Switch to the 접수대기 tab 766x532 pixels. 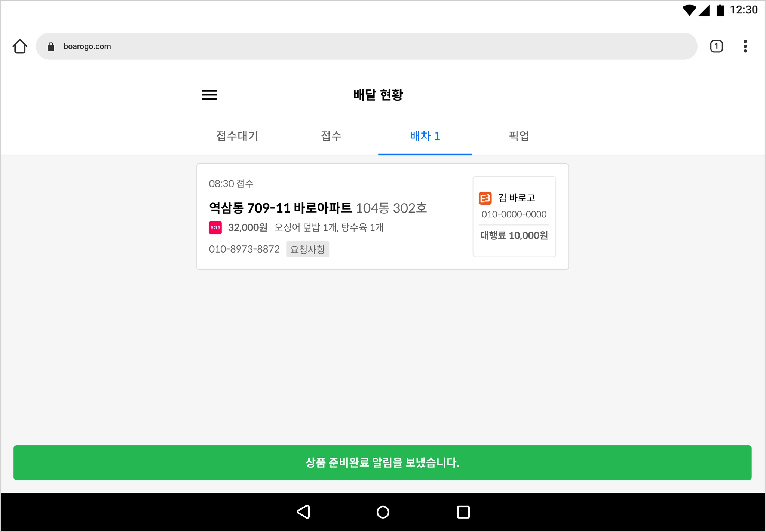coord(237,136)
